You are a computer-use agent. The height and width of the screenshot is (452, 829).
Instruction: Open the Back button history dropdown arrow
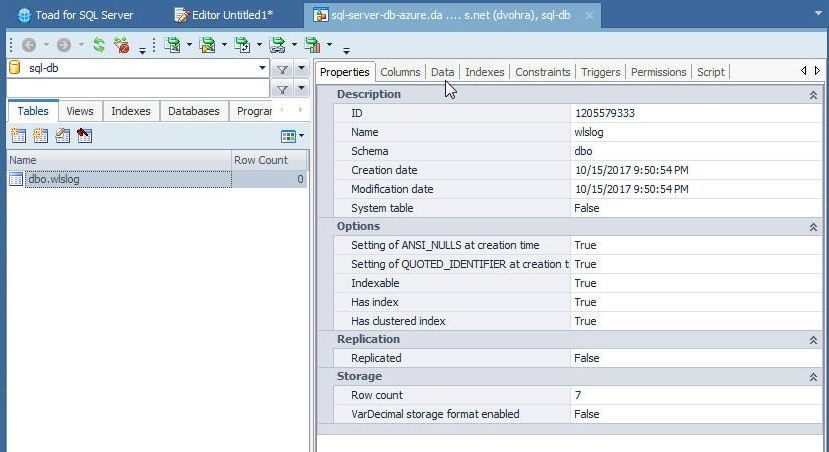click(46, 45)
